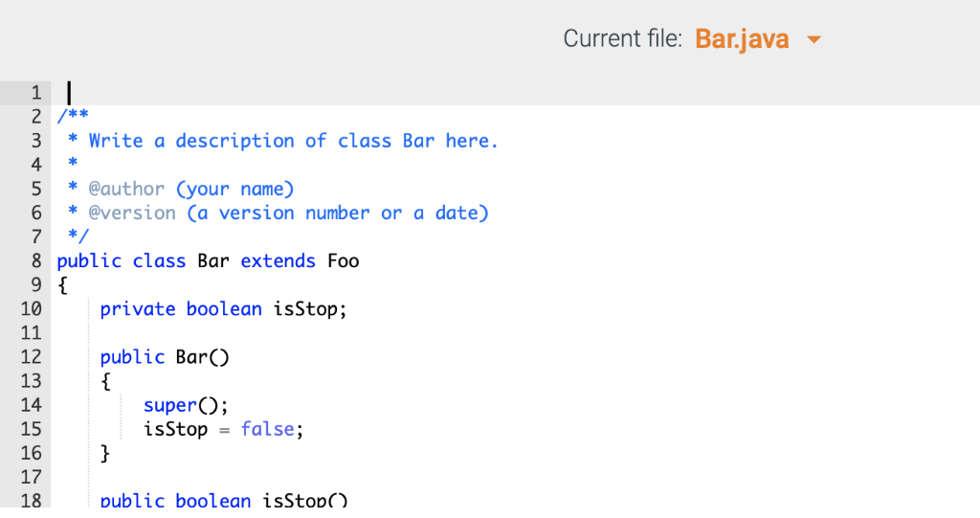Click '(your name)' placeholder text
The image size is (980, 518).
tap(235, 189)
